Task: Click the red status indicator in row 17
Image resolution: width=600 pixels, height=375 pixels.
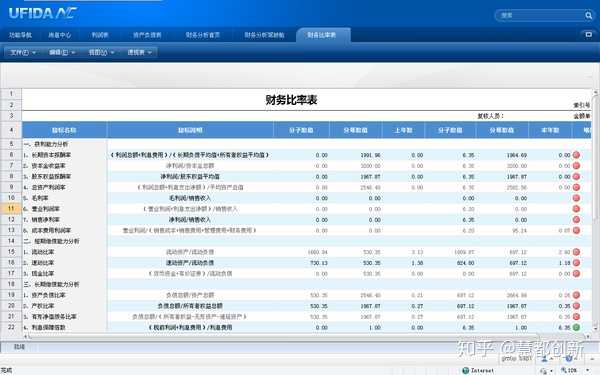Action: (576, 273)
